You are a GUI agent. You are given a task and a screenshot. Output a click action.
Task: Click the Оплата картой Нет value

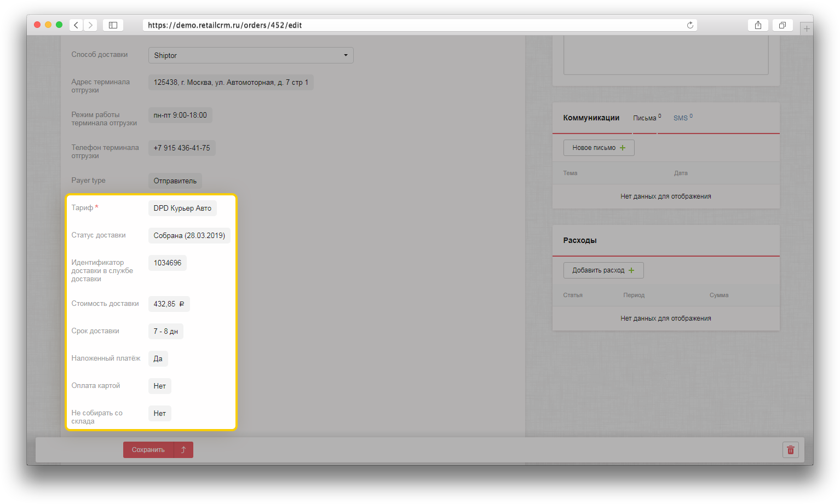tap(159, 386)
